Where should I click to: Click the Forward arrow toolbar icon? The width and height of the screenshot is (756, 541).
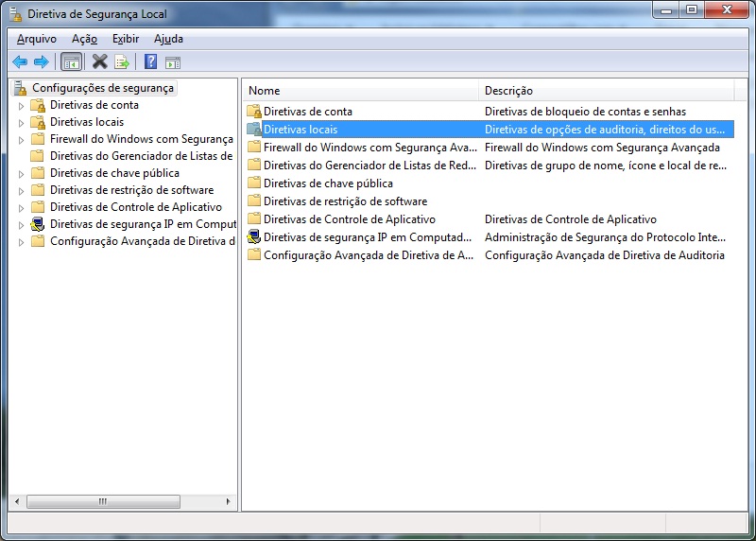(x=42, y=61)
